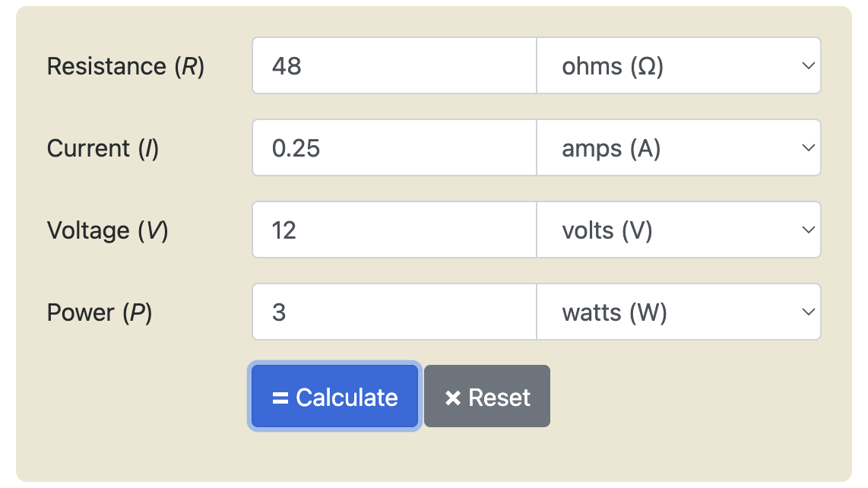Focus the Current field containing 0.25

[394, 148]
